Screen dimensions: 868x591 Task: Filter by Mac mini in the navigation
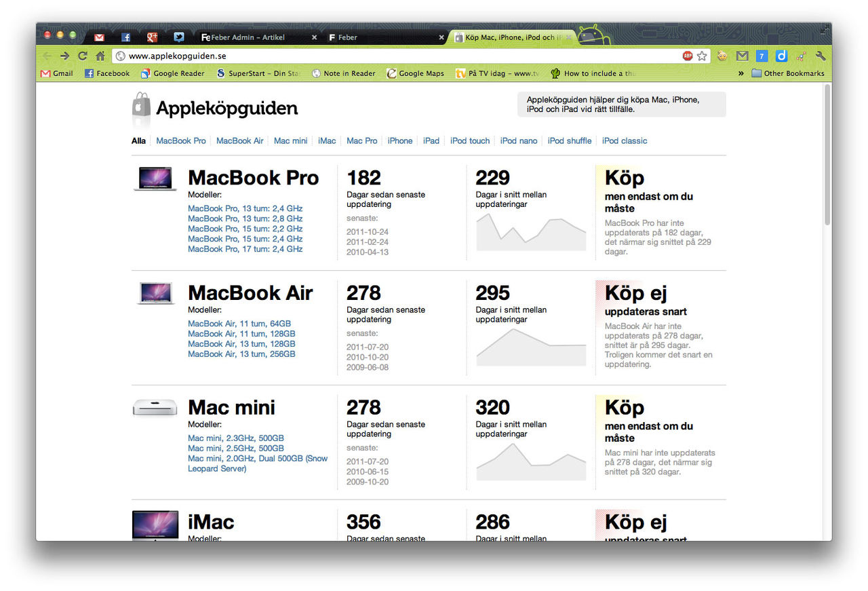[x=291, y=141]
